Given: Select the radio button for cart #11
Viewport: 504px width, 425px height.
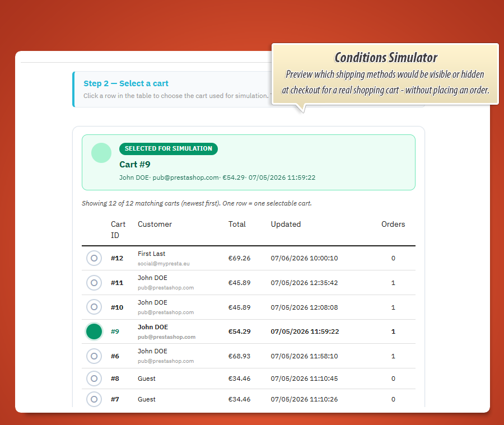Looking at the screenshot, I should (94, 283).
